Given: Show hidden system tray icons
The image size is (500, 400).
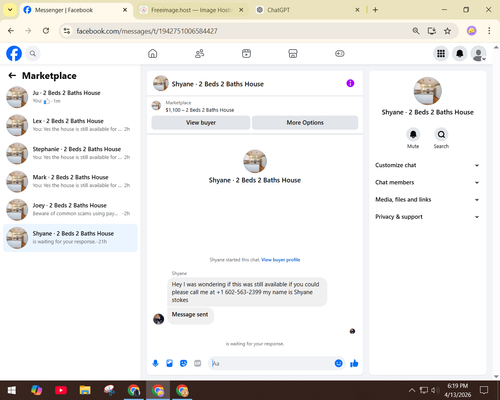Looking at the screenshot, I should coord(412,390).
